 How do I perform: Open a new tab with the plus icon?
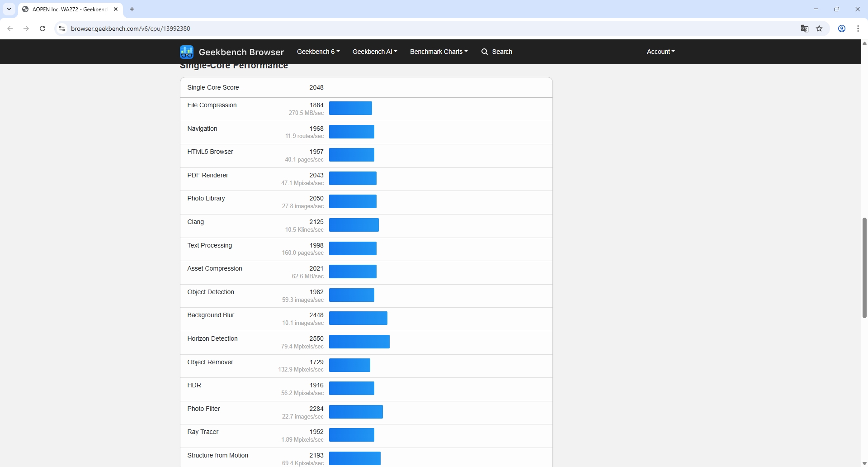132,9
